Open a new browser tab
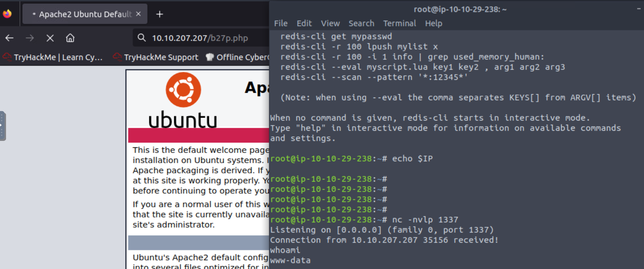Image resolution: width=644 pixels, height=269 pixels. tap(159, 14)
